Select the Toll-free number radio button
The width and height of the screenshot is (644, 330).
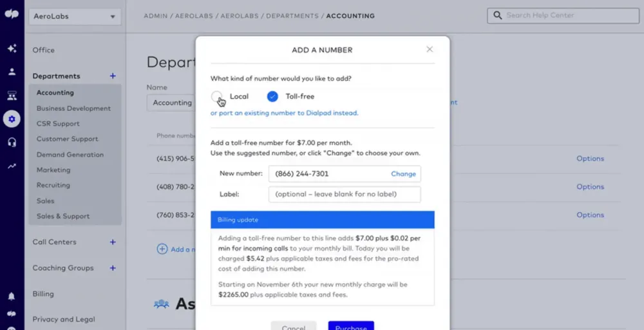pos(272,97)
